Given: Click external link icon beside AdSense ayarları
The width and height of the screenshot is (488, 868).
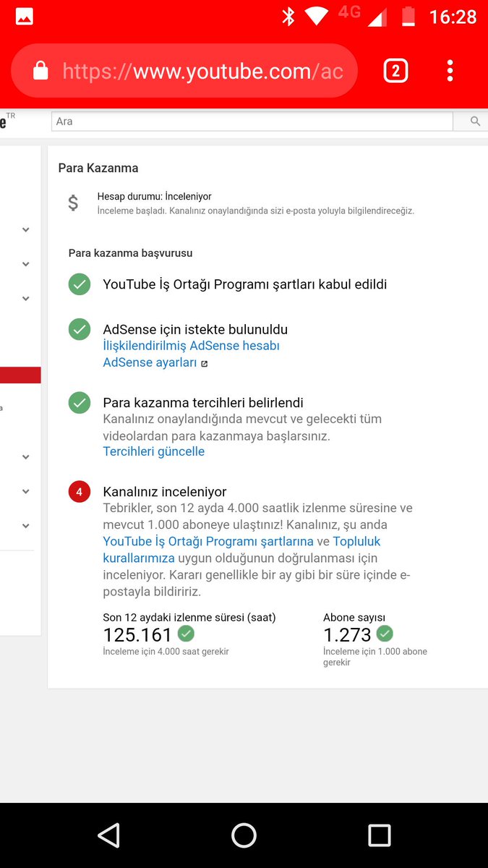Looking at the screenshot, I should point(205,364).
